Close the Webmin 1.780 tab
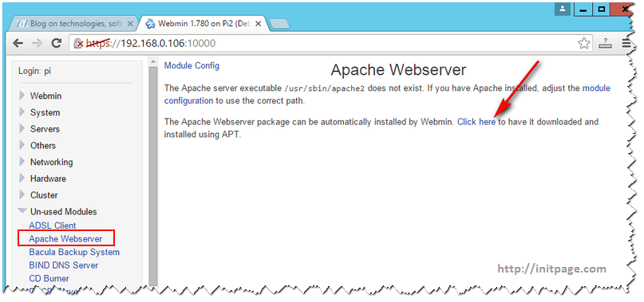The width and height of the screenshot is (644, 302). (x=259, y=24)
